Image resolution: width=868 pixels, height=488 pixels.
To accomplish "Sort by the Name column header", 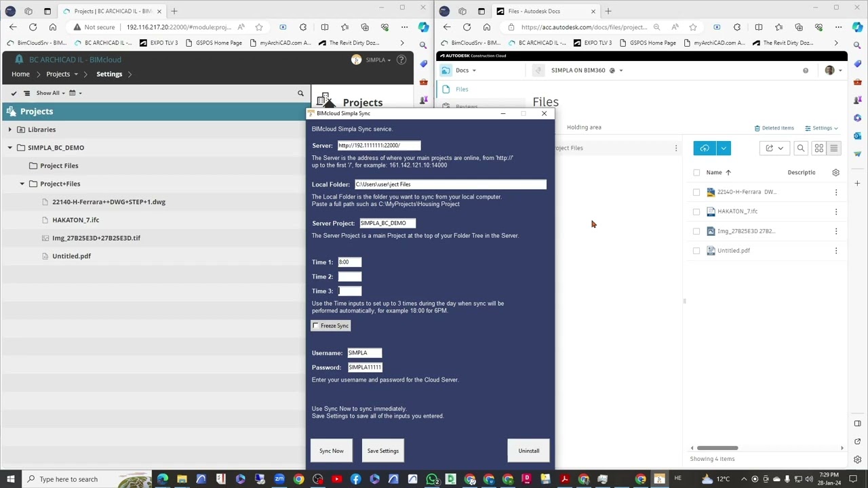I will pos(714,173).
